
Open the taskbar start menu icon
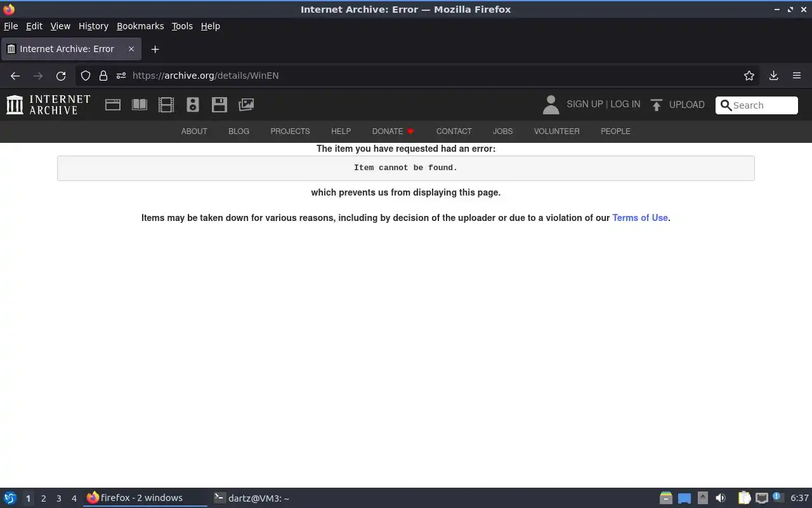(10, 498)
